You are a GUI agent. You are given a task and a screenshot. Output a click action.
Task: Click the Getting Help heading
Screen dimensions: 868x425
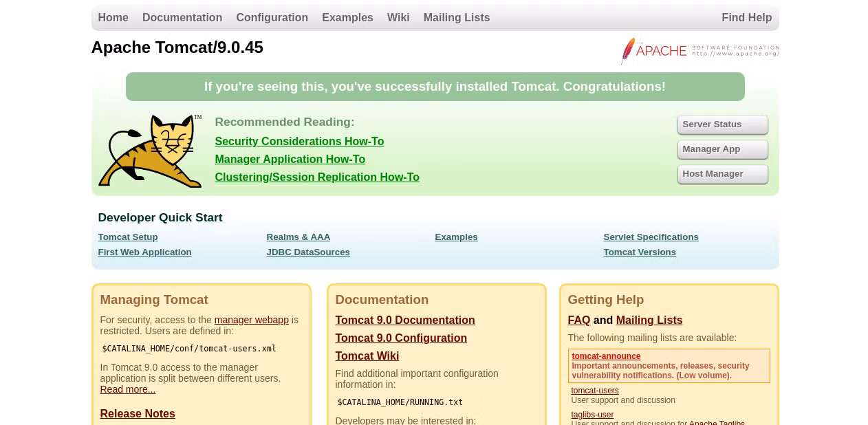(606, 300)
